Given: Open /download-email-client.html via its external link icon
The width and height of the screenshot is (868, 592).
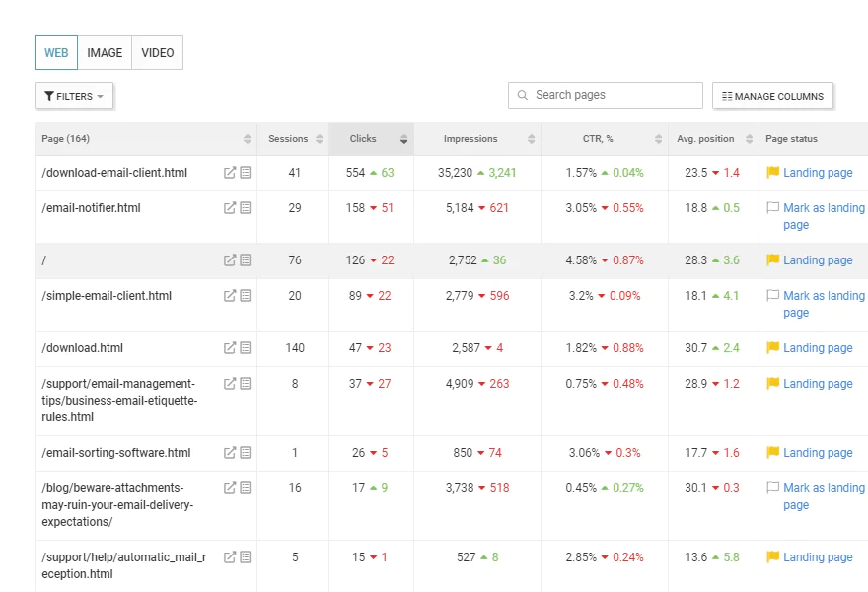Looking at the screenshot, I should (x=230, y=173).
